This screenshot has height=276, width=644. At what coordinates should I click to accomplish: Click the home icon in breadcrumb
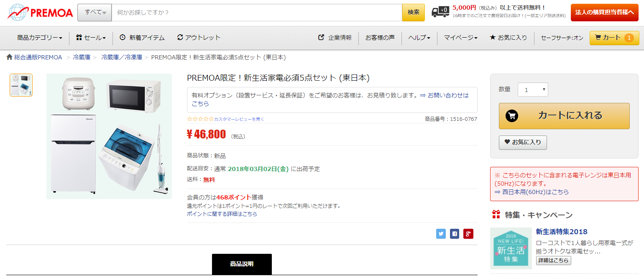[9, 57]
